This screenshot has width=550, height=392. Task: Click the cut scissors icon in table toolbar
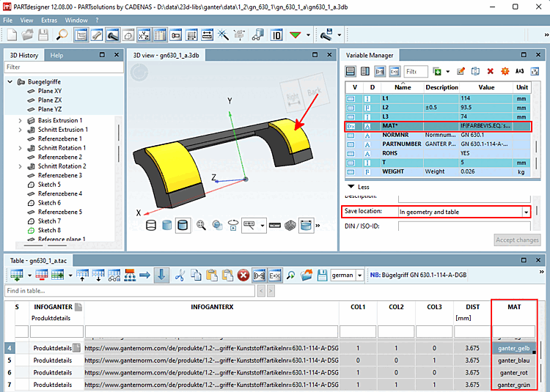(178, 275)
